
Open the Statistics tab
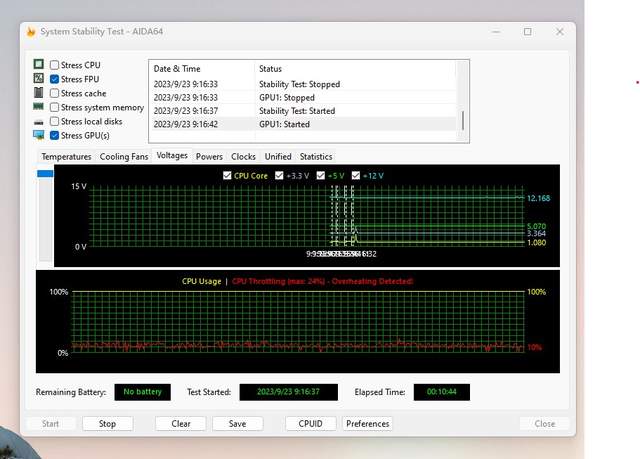(x=316, y=157)
